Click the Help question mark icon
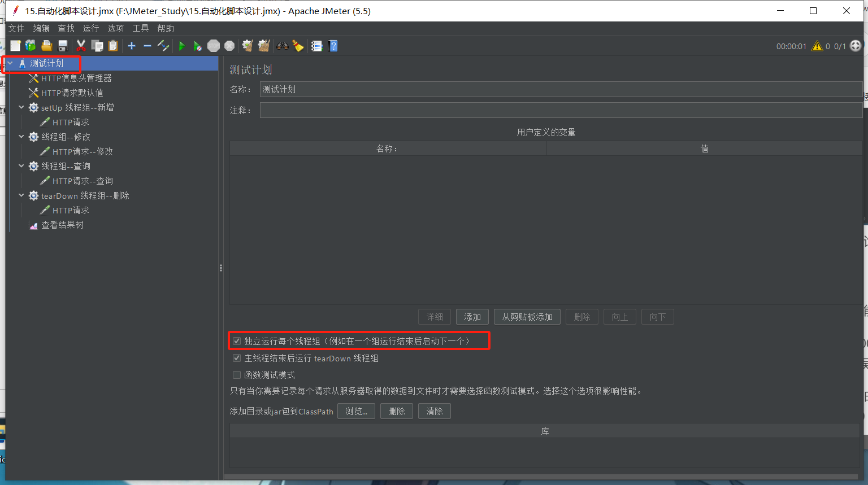 pyautogui.click(x=333, y=46)
